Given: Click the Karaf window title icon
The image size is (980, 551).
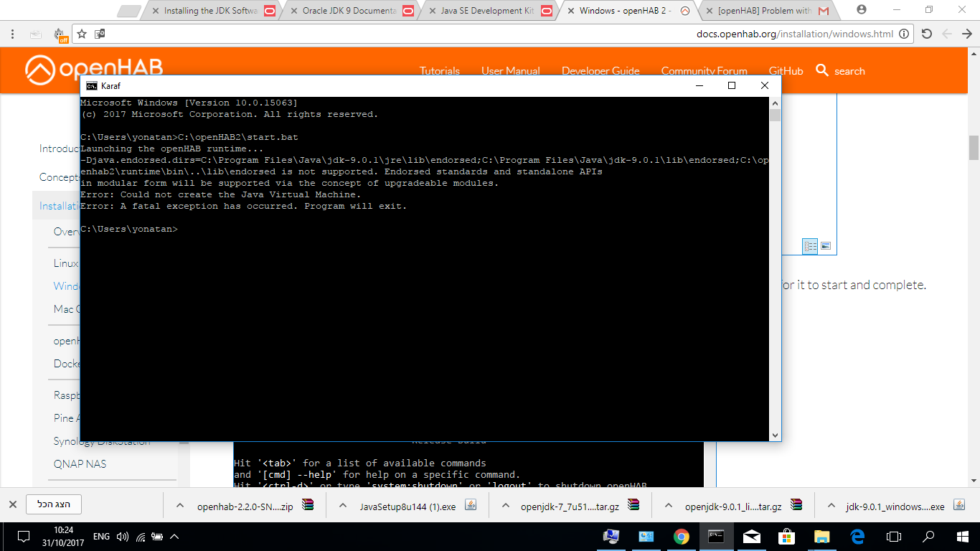Looking at the screenshot, I should click(x=92, y=85).
